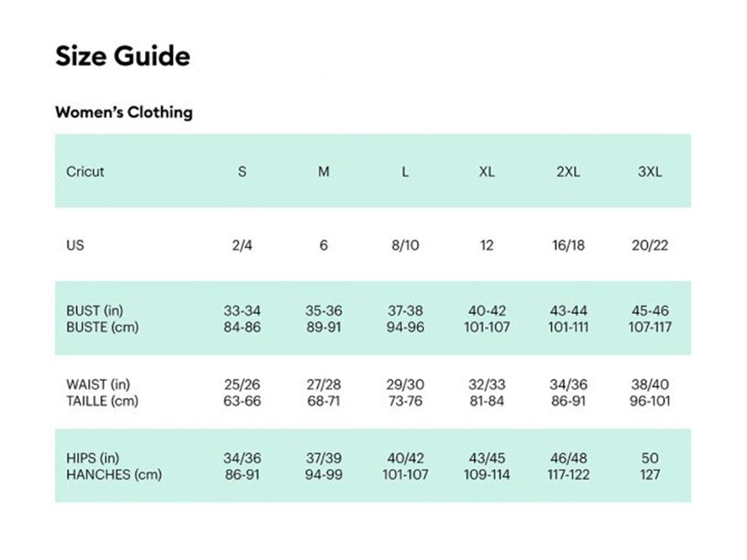Click the Size Guide heading
Viewport: 747px width, 560px height.
[x=123, y=57]
